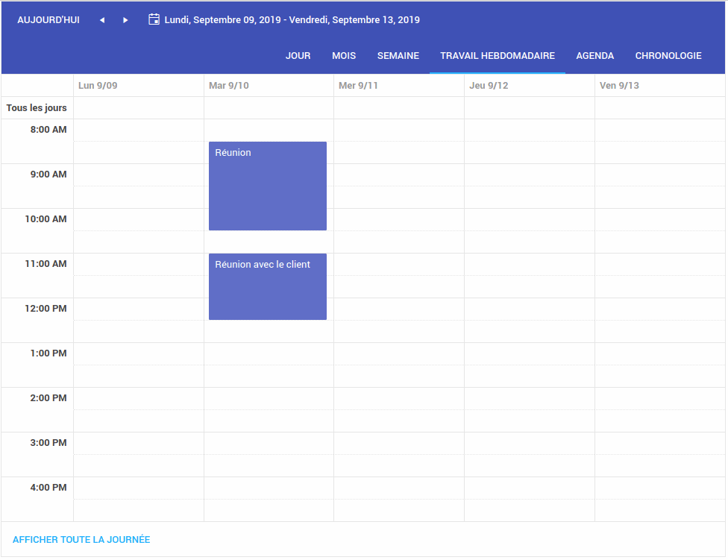Open the Réunion avec le client event
The width and height of the screenshot is (728, 560).
[268, 287]
